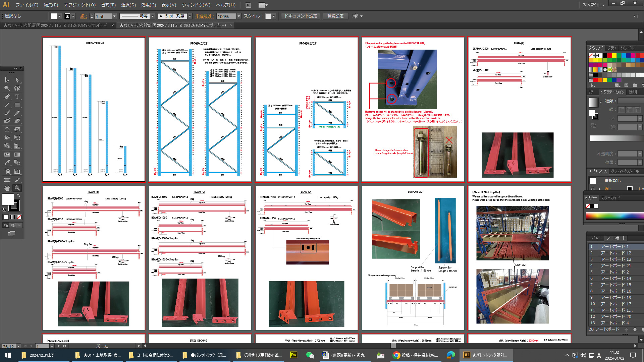Select the Pen tool in toolbar

(x=6, y=96)
